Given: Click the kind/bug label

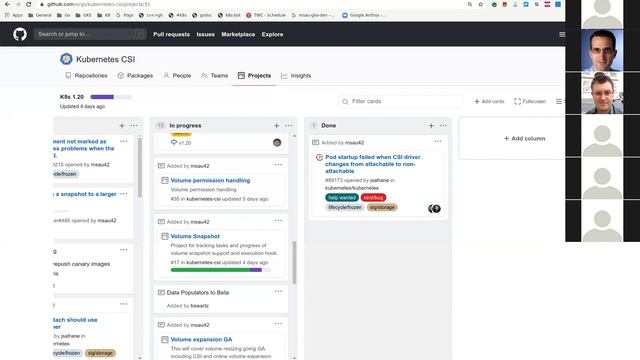Looking at the screenshot, I should pyautogui.click(x=373, y=198).
